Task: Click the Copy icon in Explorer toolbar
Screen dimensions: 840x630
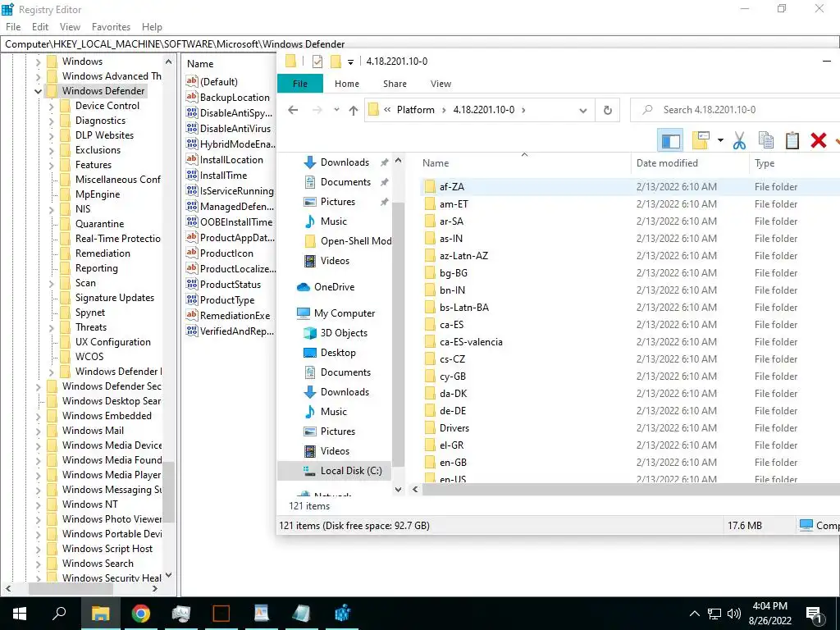Action: point(766,141)
